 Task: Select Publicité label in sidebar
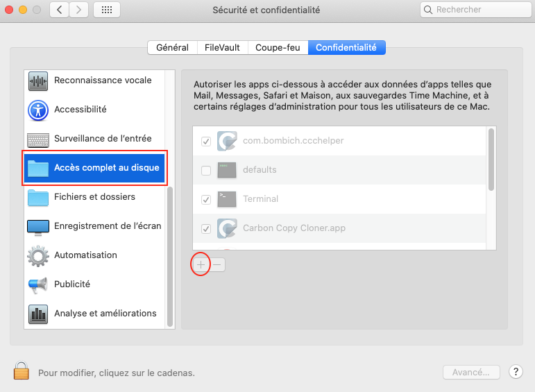point(72,284)
